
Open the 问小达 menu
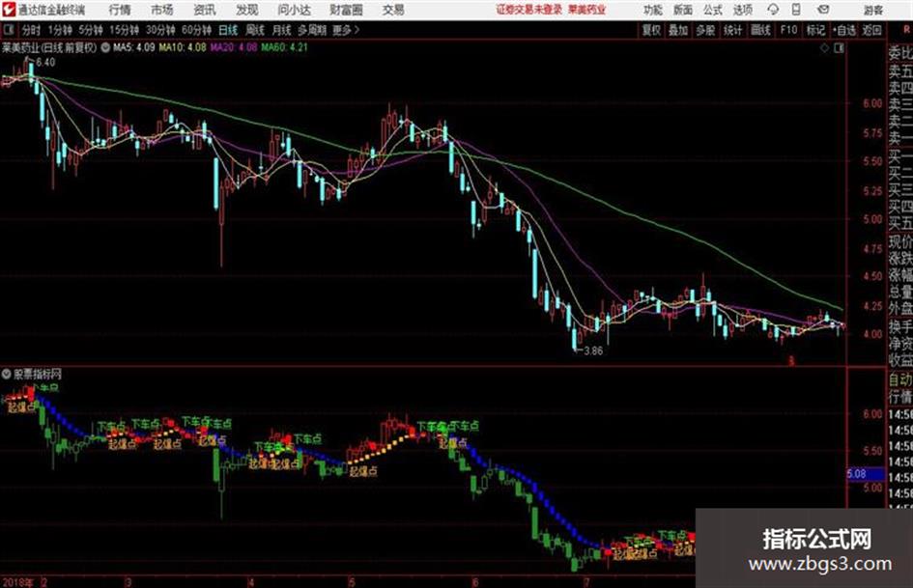294,10
